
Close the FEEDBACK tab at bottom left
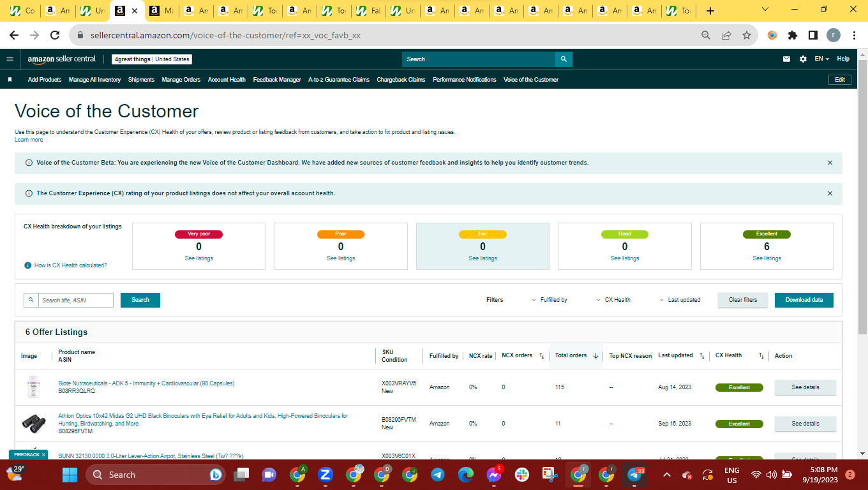44,455
